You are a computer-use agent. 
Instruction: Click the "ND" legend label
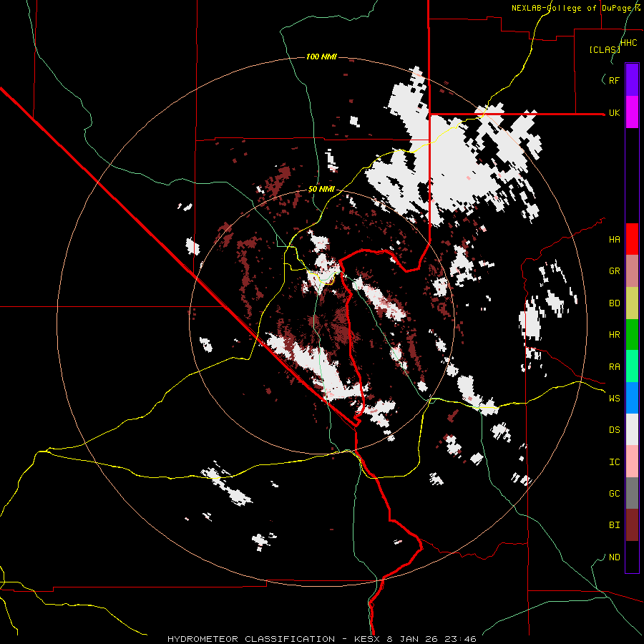(614, 557)
